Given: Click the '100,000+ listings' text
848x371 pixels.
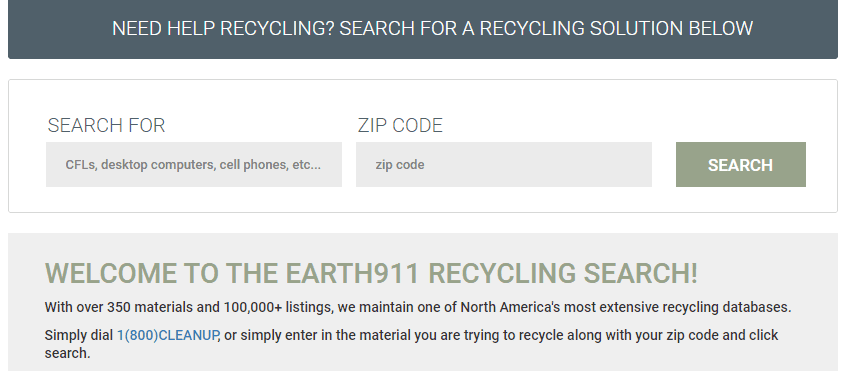Looking at the screenshot, I should 278,307.
